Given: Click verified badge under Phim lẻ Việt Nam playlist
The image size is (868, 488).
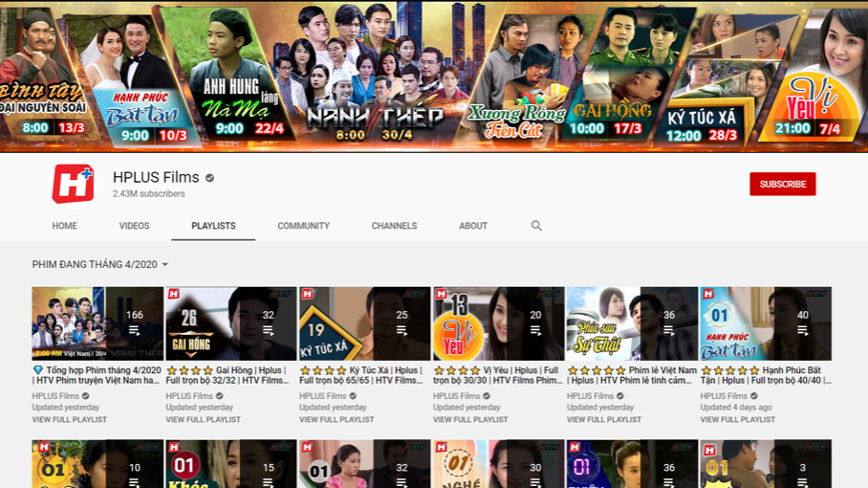Looking at the screenshot, I should (x=620, y=396).
